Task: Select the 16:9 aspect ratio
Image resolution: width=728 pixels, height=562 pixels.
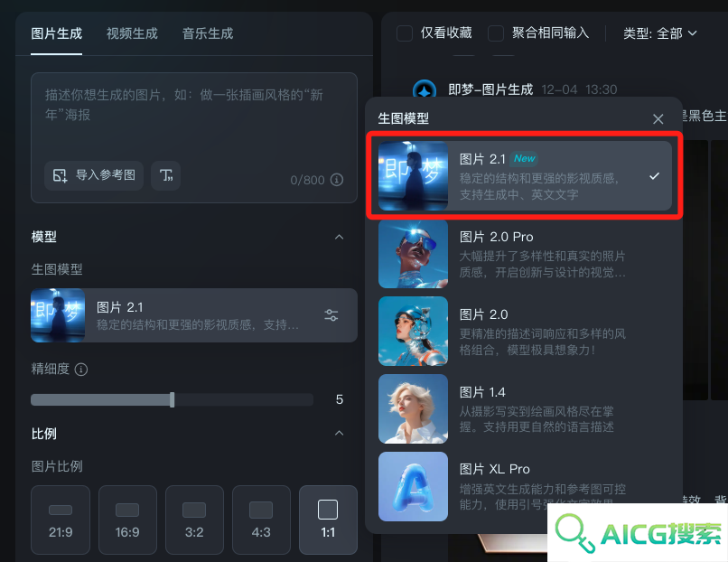Action: [x=127, y=520]
